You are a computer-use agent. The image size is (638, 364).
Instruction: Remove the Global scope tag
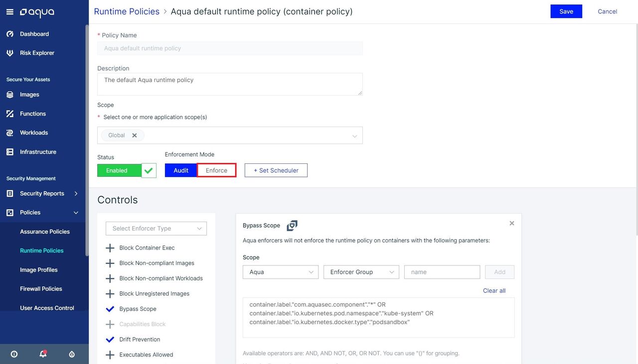click(135, 135)
